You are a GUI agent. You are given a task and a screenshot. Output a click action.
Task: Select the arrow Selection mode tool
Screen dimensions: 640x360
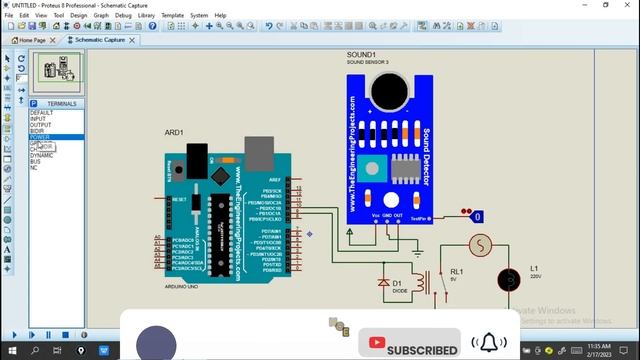(x=7, y=58)
